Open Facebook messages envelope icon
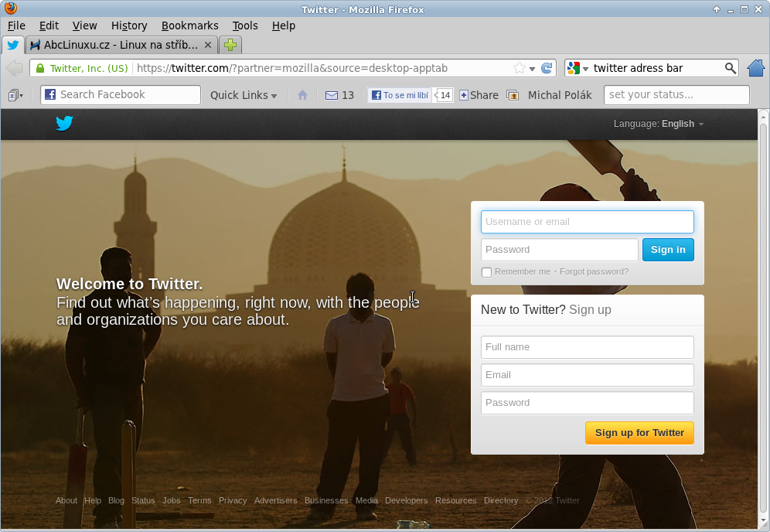 332,95
